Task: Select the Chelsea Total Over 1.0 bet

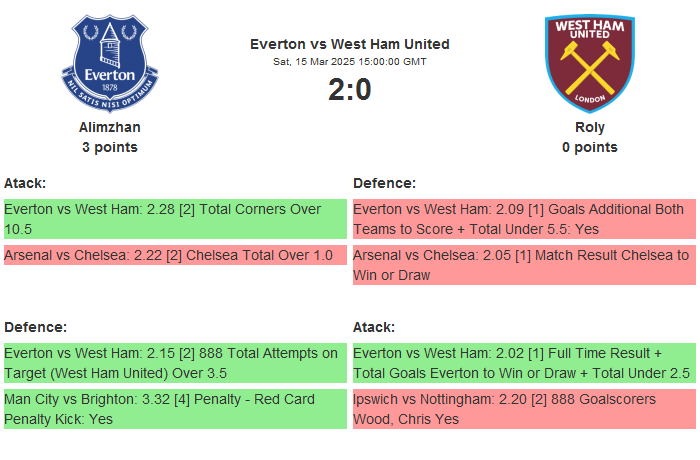Action: click(x=174, y=255)
